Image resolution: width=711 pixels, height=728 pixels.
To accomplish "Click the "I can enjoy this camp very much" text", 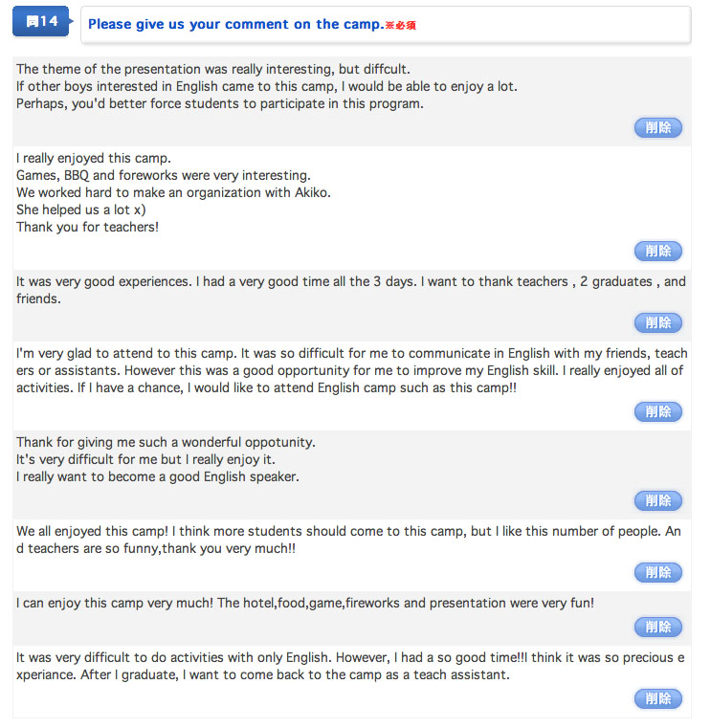I will coord(115,603).
